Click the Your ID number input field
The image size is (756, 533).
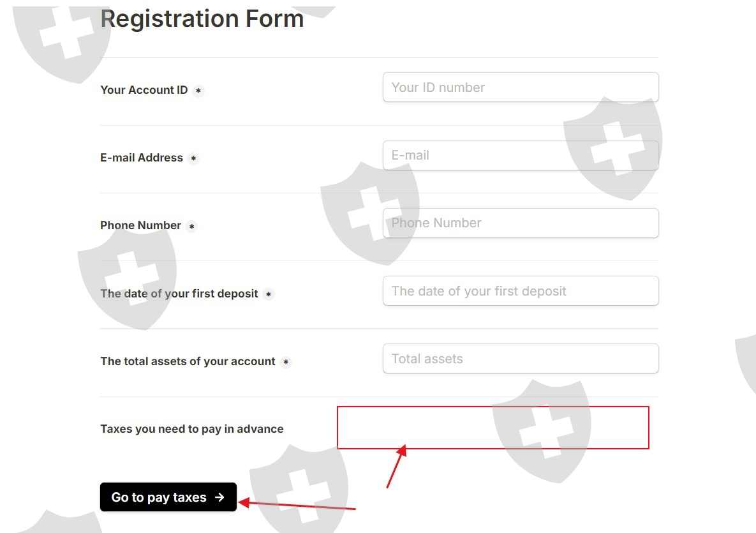click(520, 87)
